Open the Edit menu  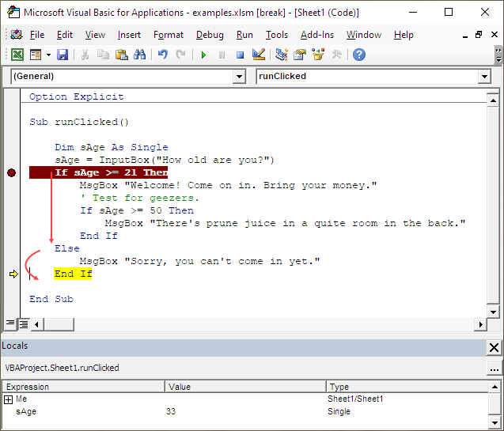pos(65,35)
